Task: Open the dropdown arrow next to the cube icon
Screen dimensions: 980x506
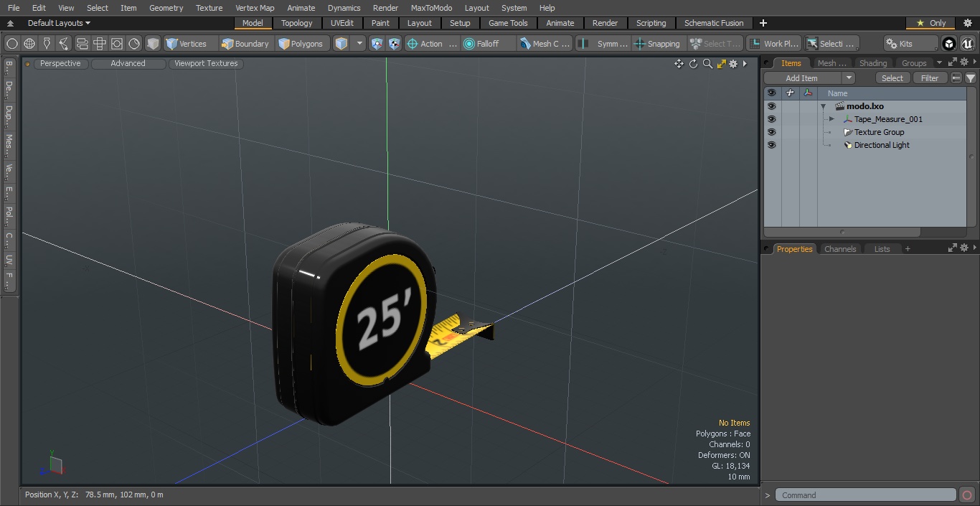Action: coord(360,44)
